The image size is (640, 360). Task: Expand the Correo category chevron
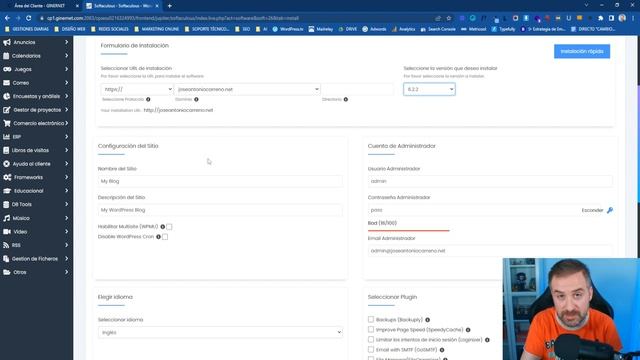(x=67, y=83)
